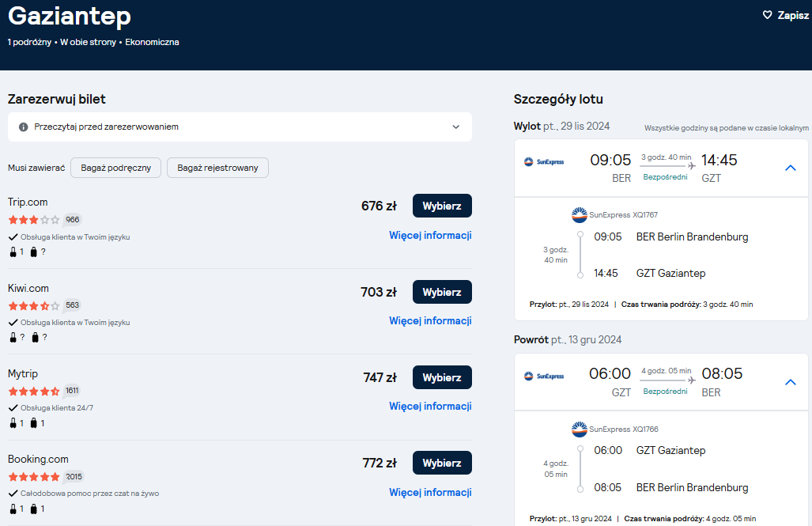
Task: Click the 563 review count badge
Action: (x=73, y=305)
